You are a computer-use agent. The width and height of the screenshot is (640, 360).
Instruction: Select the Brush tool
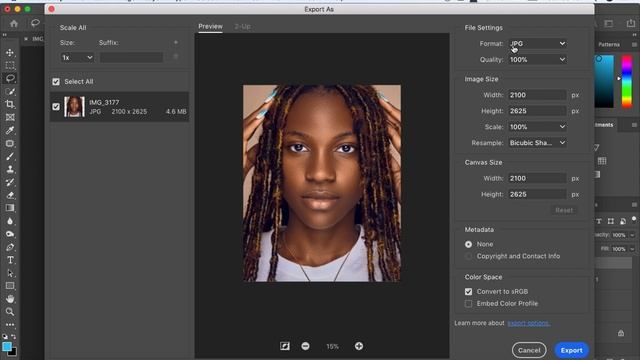coord(10,156)
